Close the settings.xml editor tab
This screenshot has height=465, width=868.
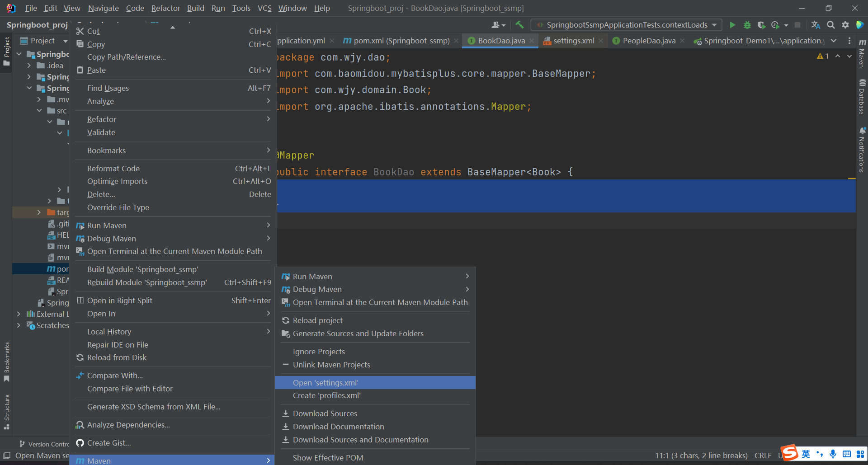[601, 41]
